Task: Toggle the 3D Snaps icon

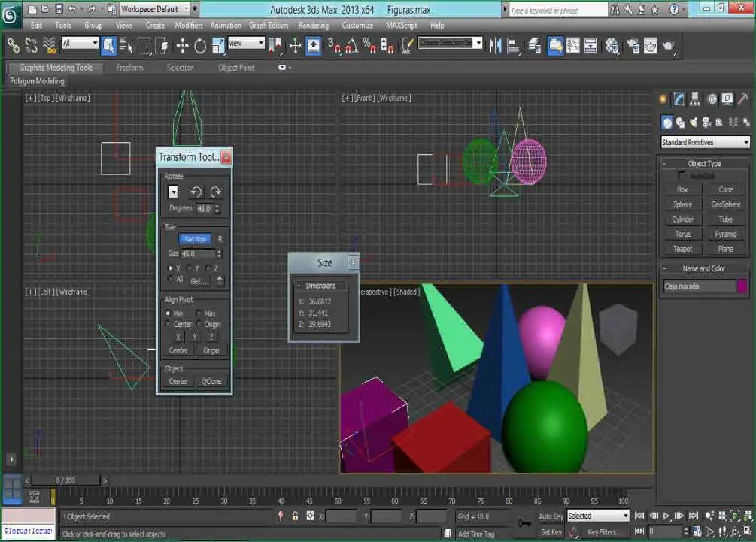Action: pyautogui.click(x=333, y=46)
